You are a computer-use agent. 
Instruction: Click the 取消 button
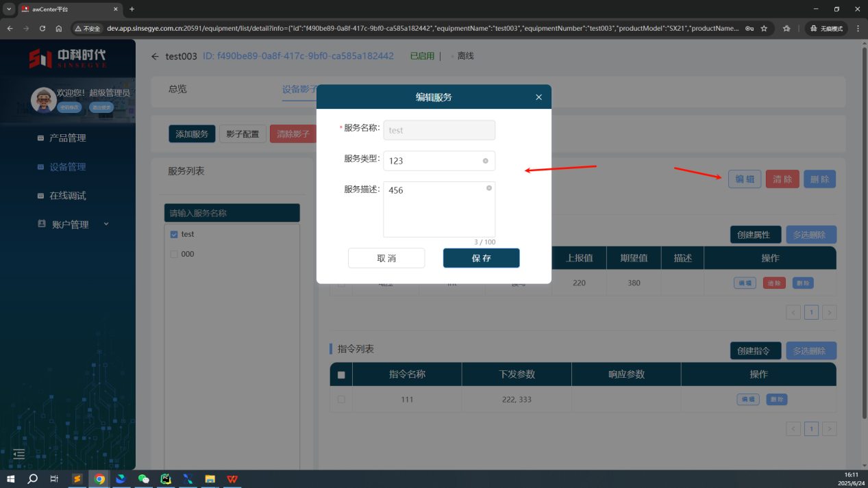[x=386, y=258]
